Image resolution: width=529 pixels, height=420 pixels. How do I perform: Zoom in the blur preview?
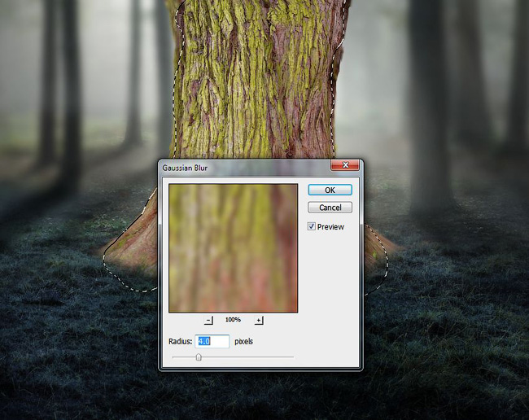pyautogui.click(x=259, y=320)
